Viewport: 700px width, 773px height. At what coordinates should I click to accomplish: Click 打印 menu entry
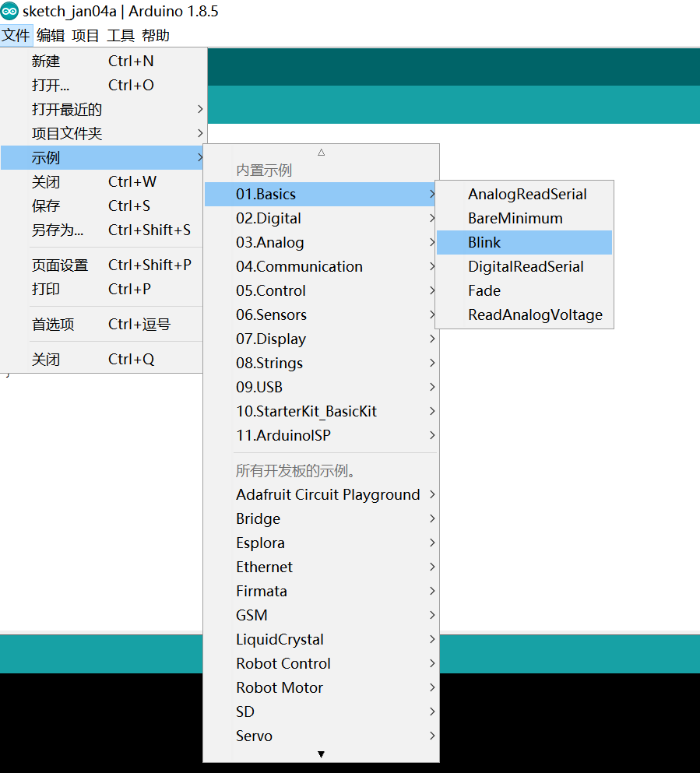102,290
